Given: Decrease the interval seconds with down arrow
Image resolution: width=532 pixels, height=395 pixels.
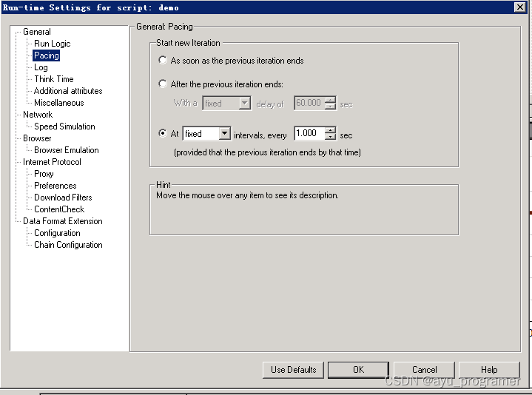Looking at the screenshot, I should (331, 136).
